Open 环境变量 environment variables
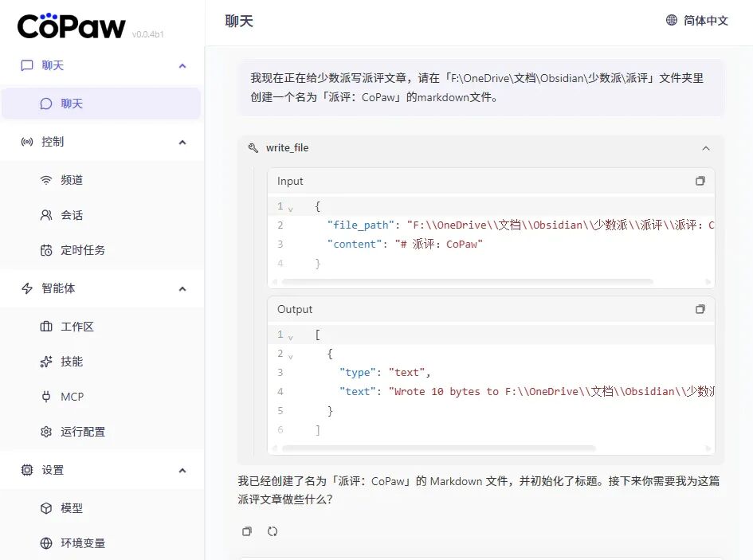Viewport: 753px width, 560px height. point(101,543)
